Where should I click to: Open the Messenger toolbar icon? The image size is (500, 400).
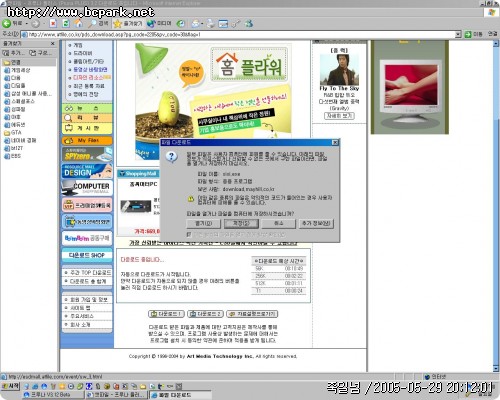pos(248,23)
